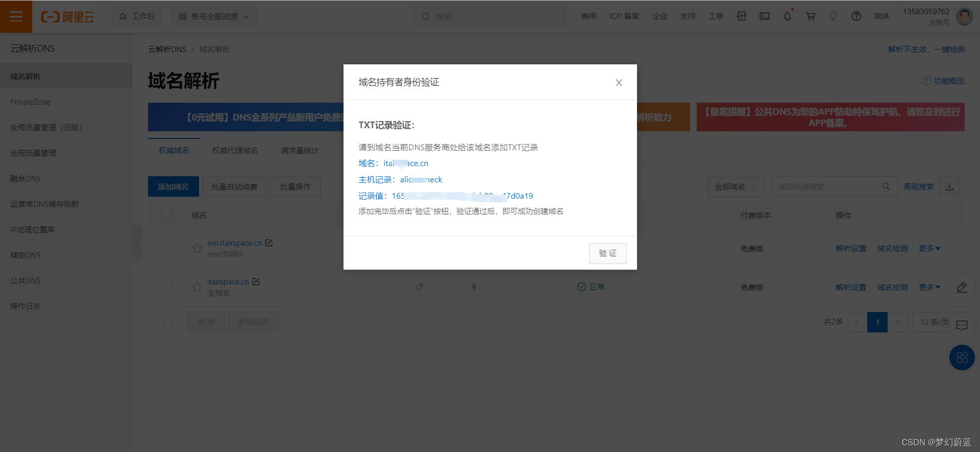Edit remark of svn.itairspace.cn
Viewport: 980px width, 452px height.
tap(268, 243)
